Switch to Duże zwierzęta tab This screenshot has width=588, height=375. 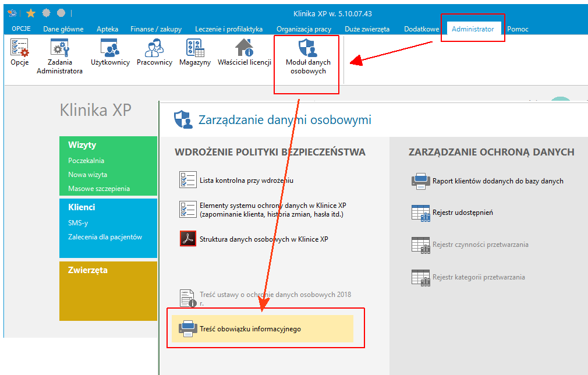pyautogui.click(x=367, y=29)
